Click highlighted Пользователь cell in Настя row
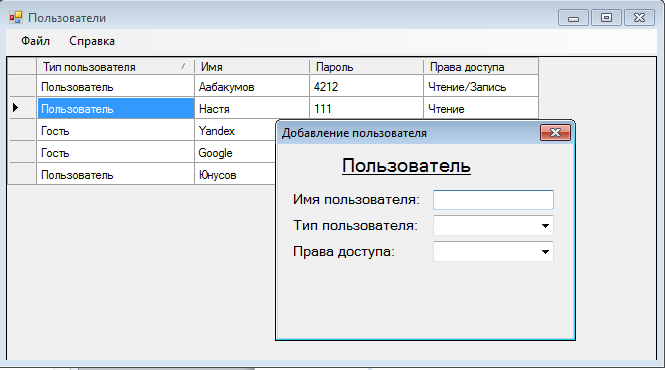 coord(115,109)
